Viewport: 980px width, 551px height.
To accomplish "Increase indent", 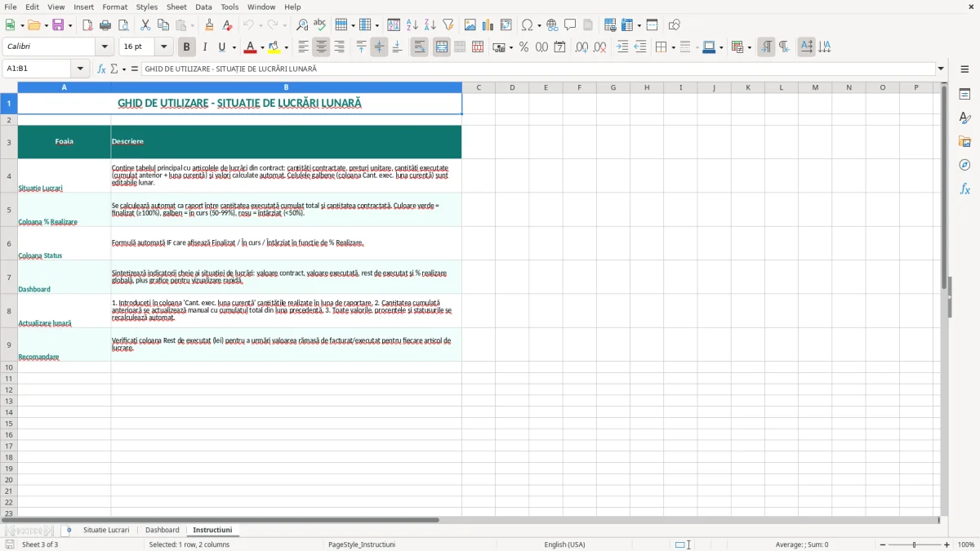I will [x=622, y=47].
